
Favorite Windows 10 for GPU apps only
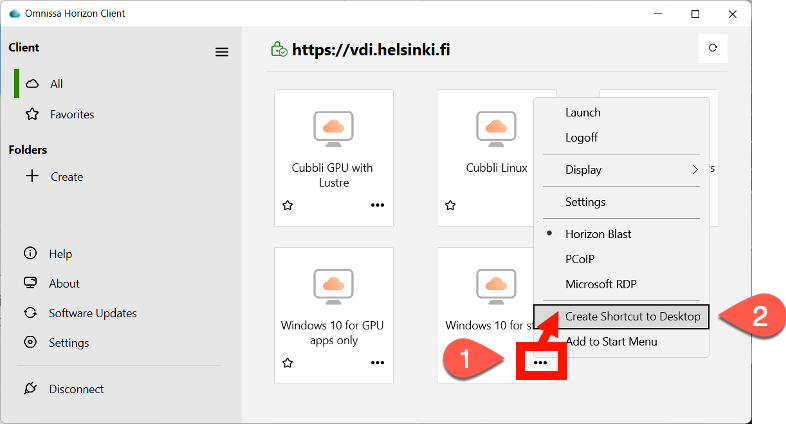(x=287, y=363)
